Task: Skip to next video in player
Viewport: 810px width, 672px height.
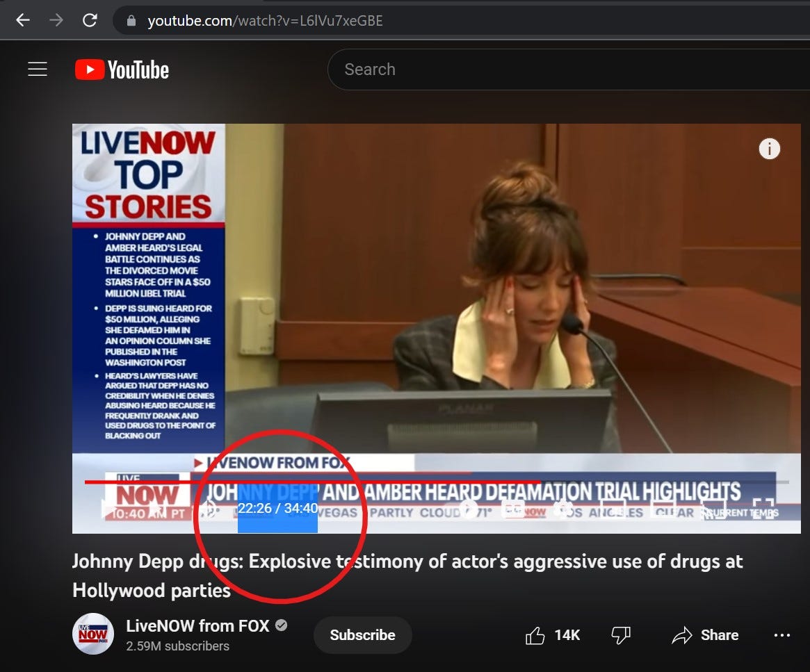Action: coord(158,509)
